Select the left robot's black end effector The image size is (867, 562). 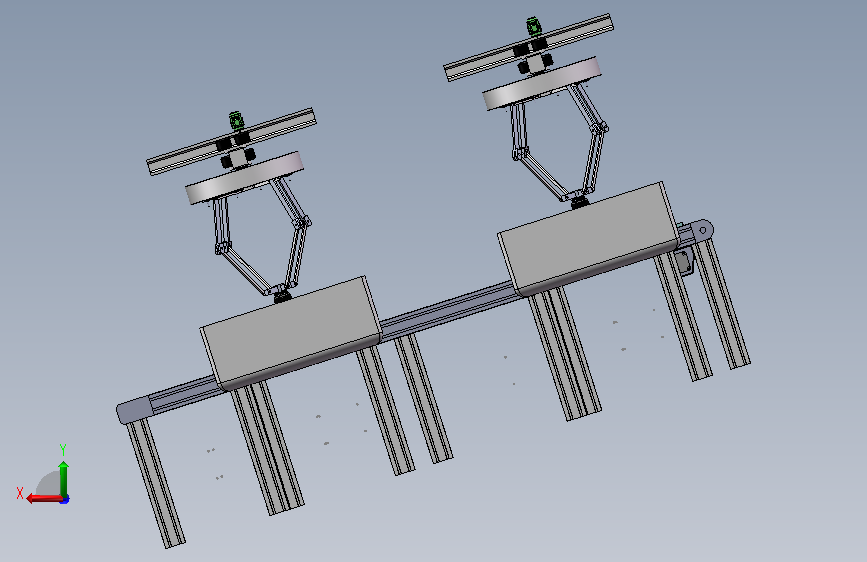pos(283,296)
